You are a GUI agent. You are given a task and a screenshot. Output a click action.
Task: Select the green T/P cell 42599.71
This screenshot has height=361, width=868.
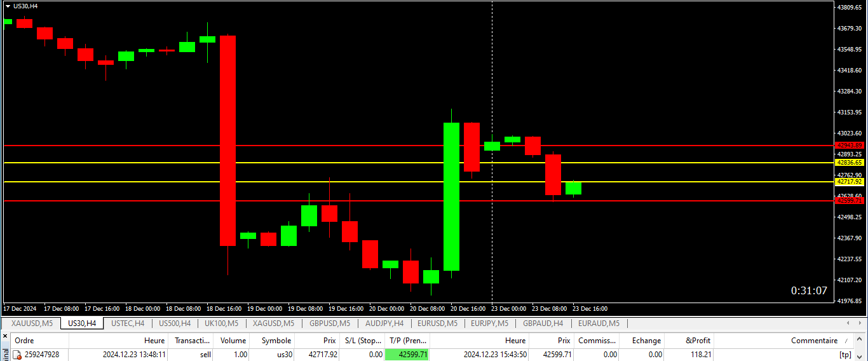tap(407, 355)
